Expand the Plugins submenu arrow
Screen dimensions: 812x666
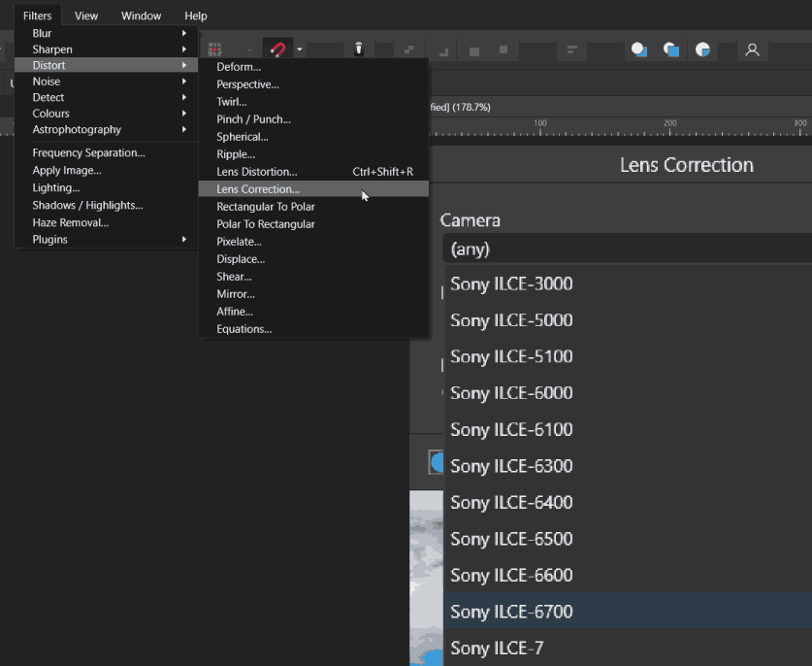(183, 240)
